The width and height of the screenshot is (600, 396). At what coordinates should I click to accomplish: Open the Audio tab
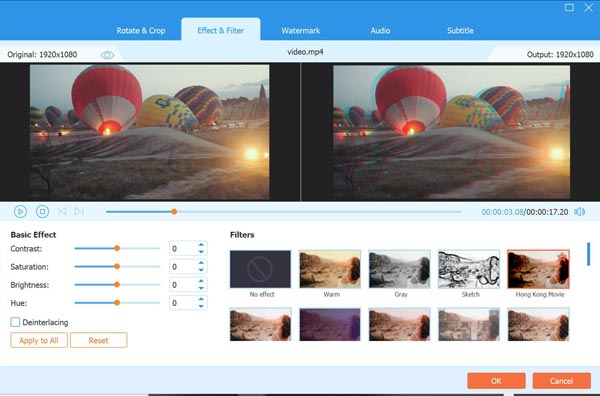[x=380, y=31]
